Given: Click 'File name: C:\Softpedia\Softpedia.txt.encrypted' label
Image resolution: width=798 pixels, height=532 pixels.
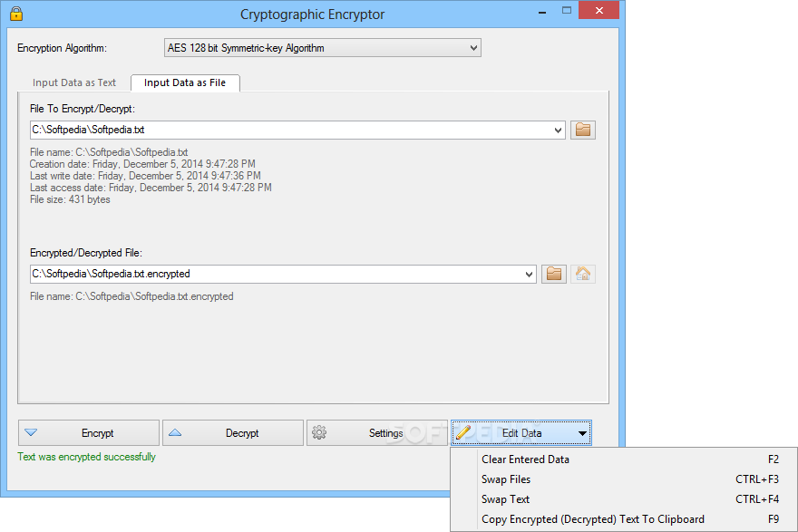Looking at the screenshot, I should 131,296.
